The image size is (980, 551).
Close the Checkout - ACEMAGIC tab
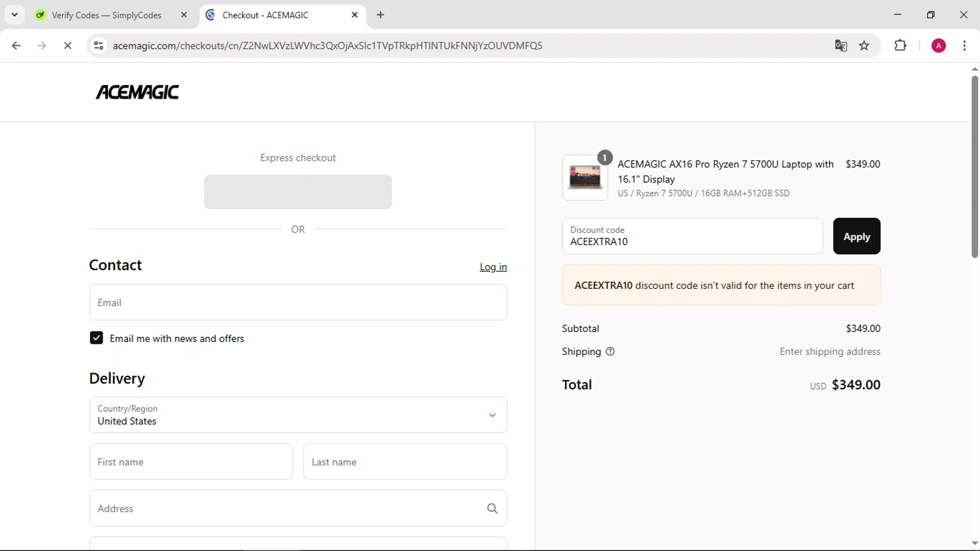point(355,15)
